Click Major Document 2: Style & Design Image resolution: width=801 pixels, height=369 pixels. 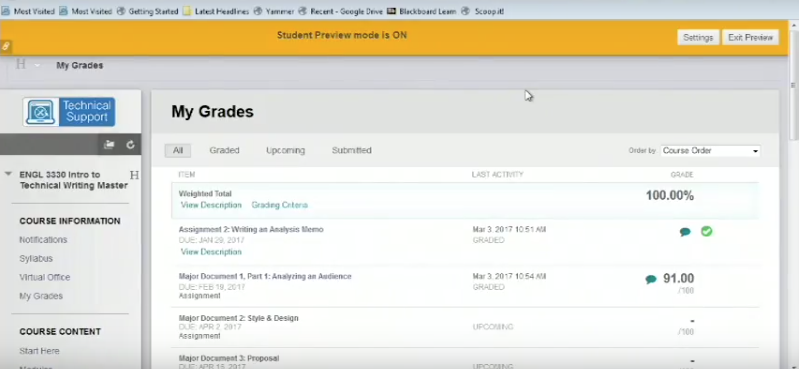[x=239, y=318]
